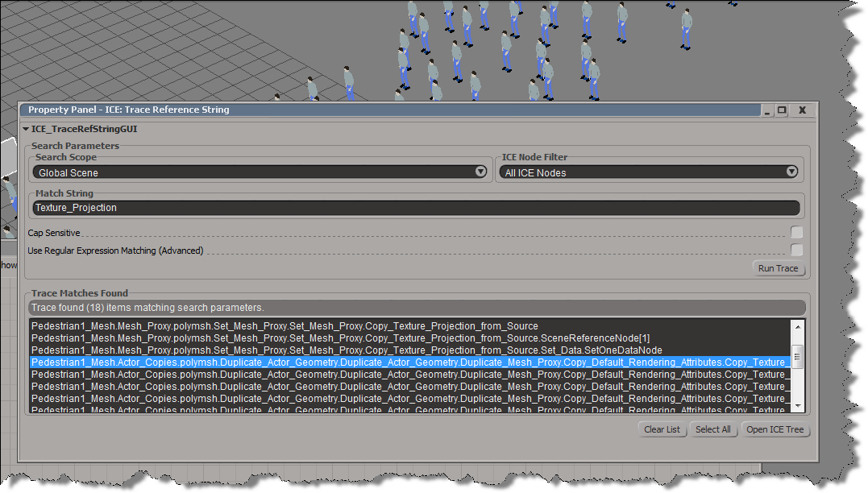The width and height of the screenshot is (868, 493).
Task: Open the ICE Node Filter dropdown
Action: (x=649, y=172)
